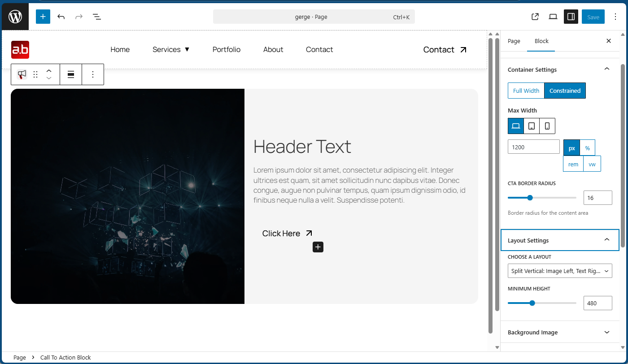Image resolution: width=628 pixels, height=364 pixels.
Task: Click the Call To Action megaphone block icon
Action: pyautogui.click(x=22, y=74)
